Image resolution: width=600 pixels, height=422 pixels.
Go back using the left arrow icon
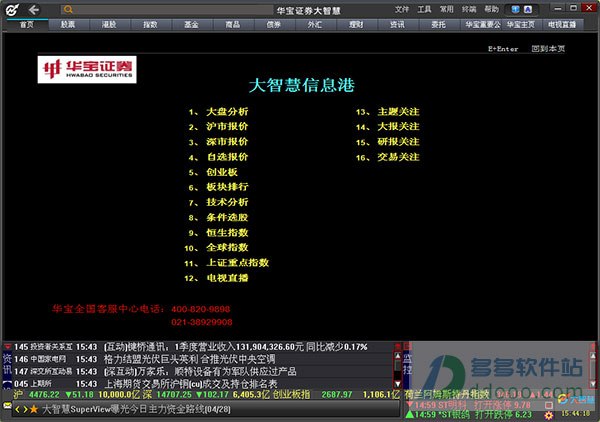click(x=34, y=10)
